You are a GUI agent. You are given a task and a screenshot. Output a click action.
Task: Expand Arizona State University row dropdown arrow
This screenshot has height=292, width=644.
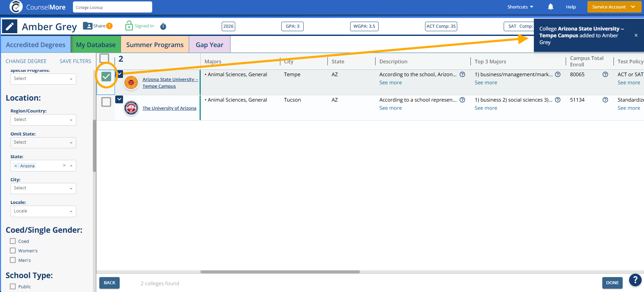pos(120,74)
